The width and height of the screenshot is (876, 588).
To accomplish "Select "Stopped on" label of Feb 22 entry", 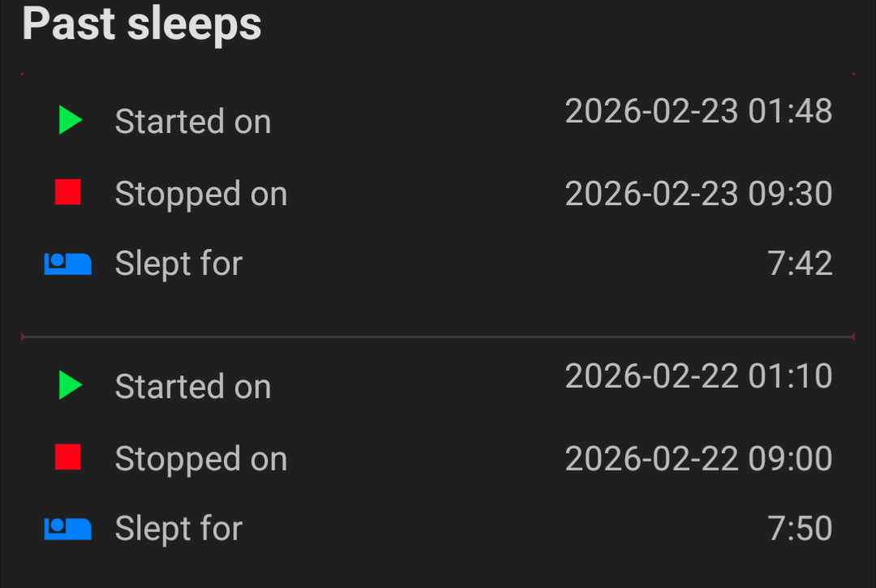I will (x=201, y=459).
